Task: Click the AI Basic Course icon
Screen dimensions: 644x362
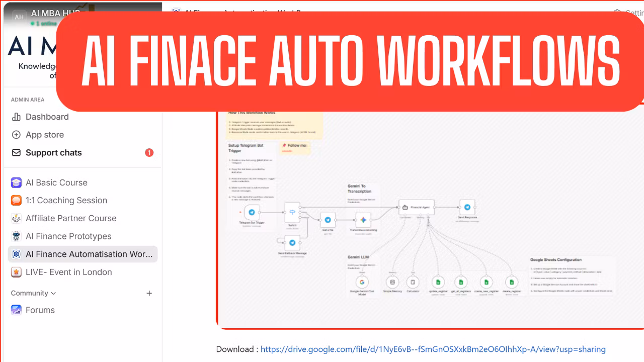Action: [17, 183]
